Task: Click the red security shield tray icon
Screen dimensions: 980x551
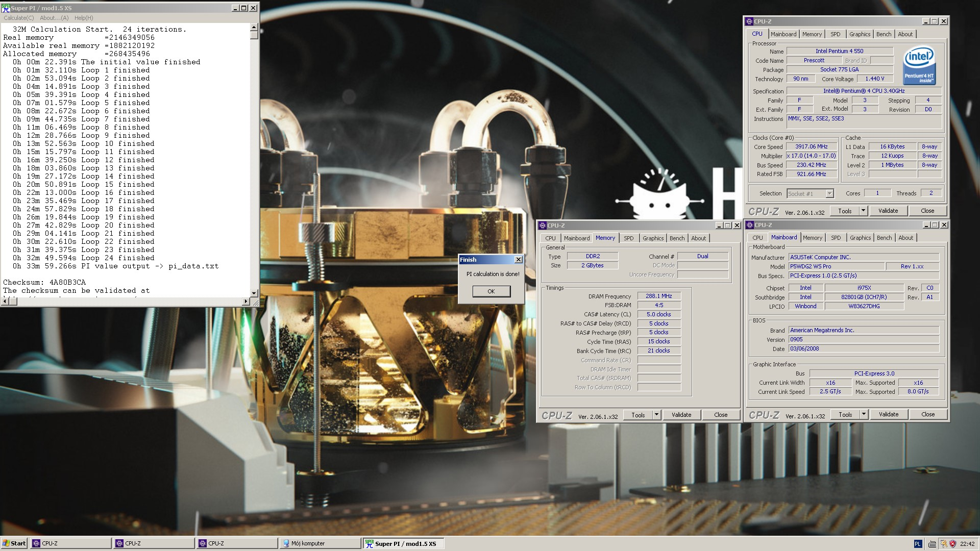Action: pos(952,544)
